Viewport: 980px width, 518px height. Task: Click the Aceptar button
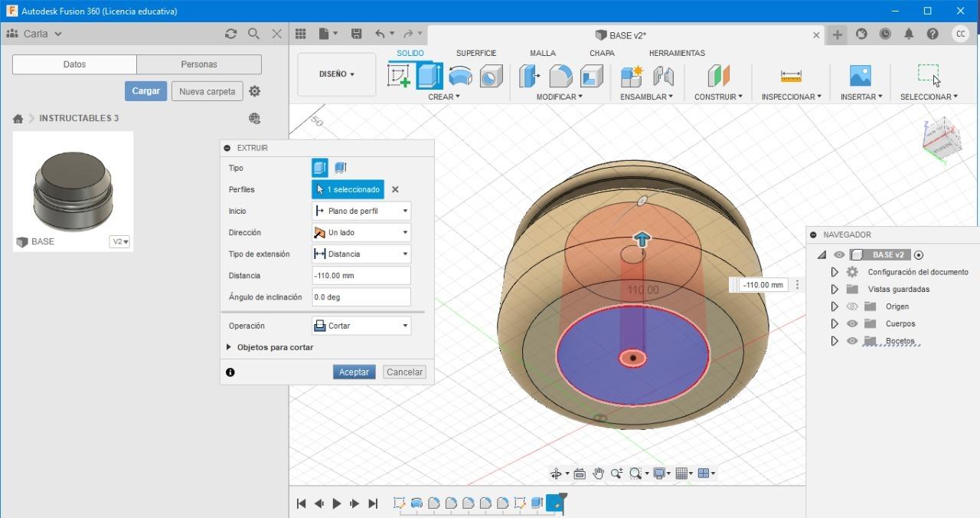coord(354,372)
